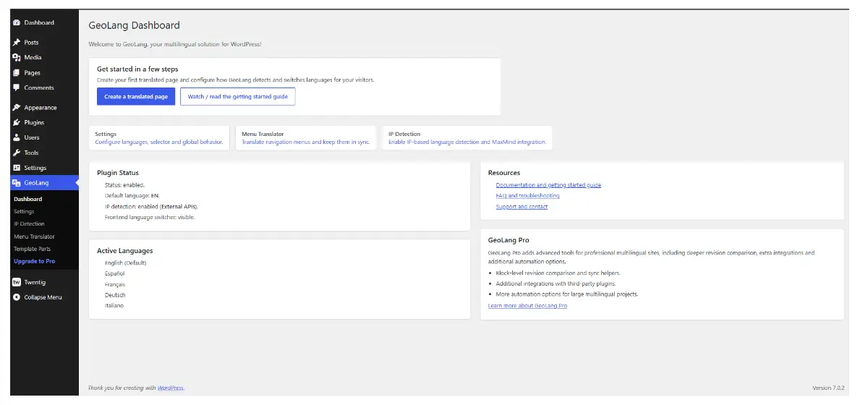868x405 pixels.
Task: Open the Upgrade to Pro submenu link
Action: tap(34, 261)
